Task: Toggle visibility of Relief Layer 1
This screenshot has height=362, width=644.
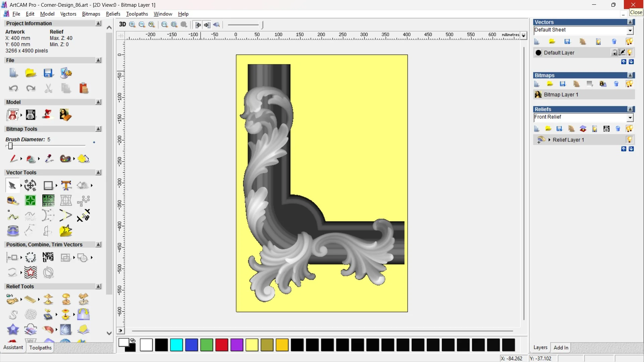Action: tap(630, 139)
